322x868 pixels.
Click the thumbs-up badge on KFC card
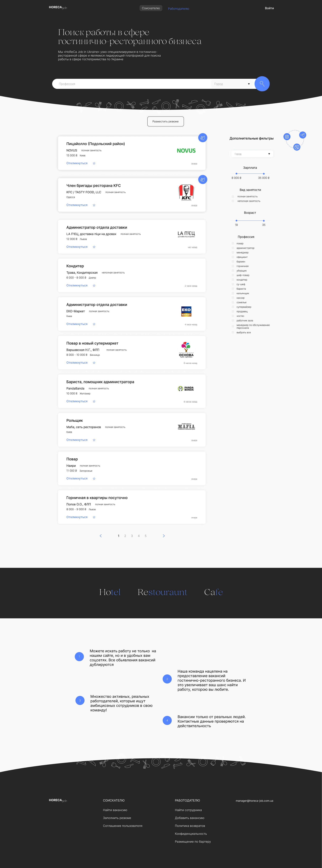[203, 179]
